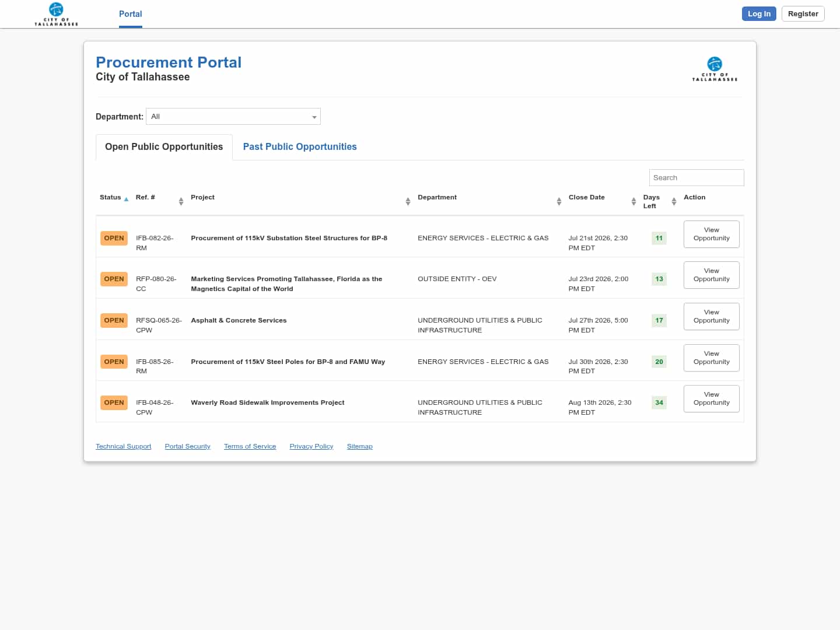Focus the Search input field
The image size is (840, 630).
(x=696, y=178)
